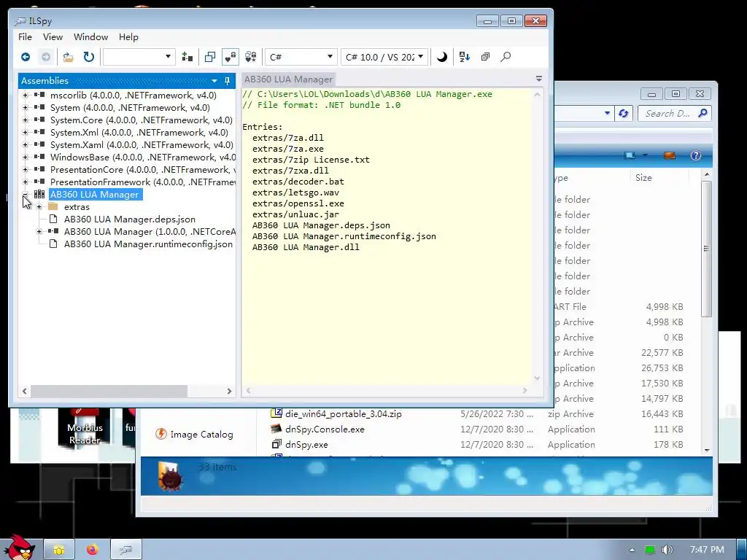The image size is (747, 560).
Task: Open the Firefox taskbar icon
Action: click(92, 550)
